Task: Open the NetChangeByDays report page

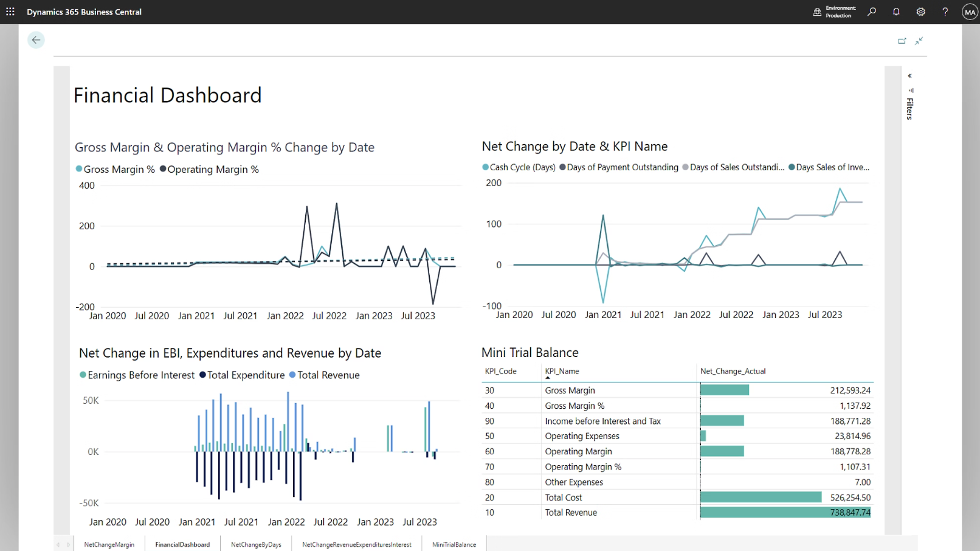Action: [255, 544]
